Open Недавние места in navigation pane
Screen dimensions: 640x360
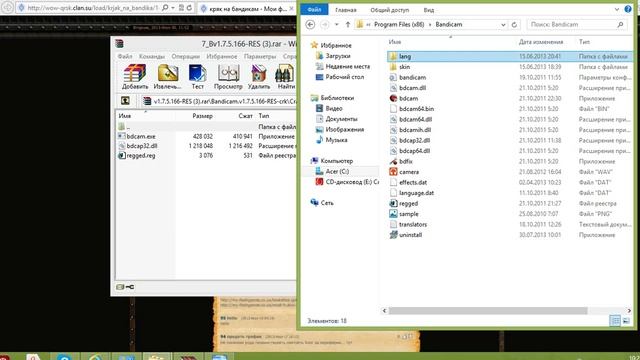pos(347,66)
